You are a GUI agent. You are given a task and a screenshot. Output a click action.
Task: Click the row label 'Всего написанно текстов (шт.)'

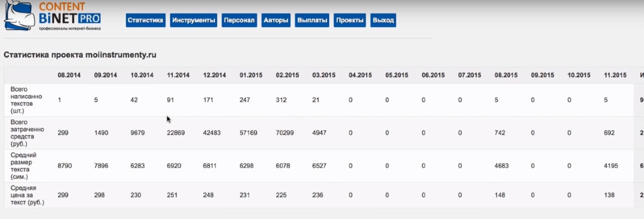point(26,100)
